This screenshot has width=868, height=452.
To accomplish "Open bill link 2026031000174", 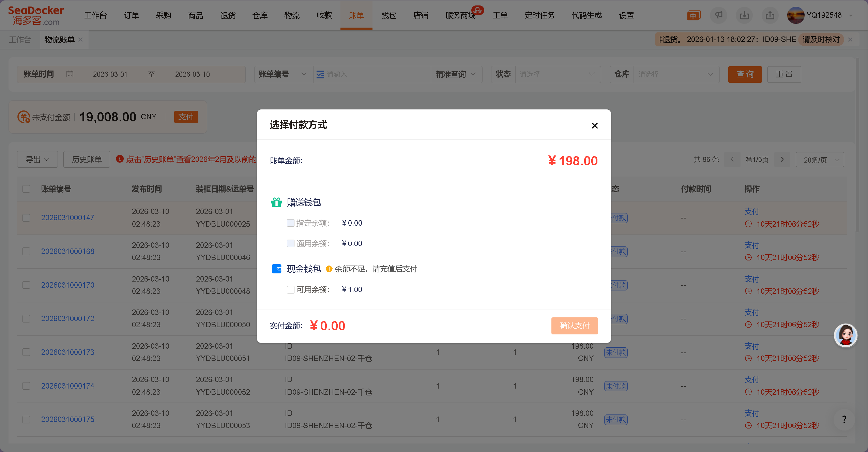I will click(x=67, y=386).
